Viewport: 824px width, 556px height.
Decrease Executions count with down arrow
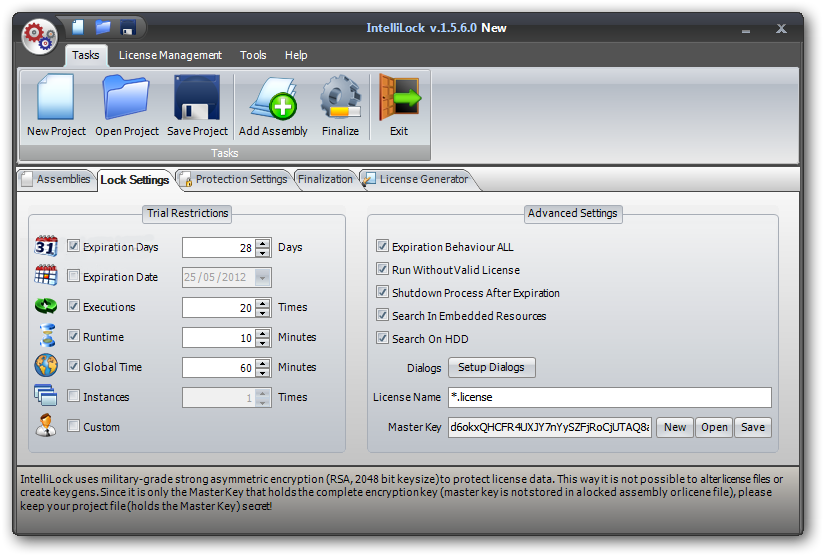point(262,312)
